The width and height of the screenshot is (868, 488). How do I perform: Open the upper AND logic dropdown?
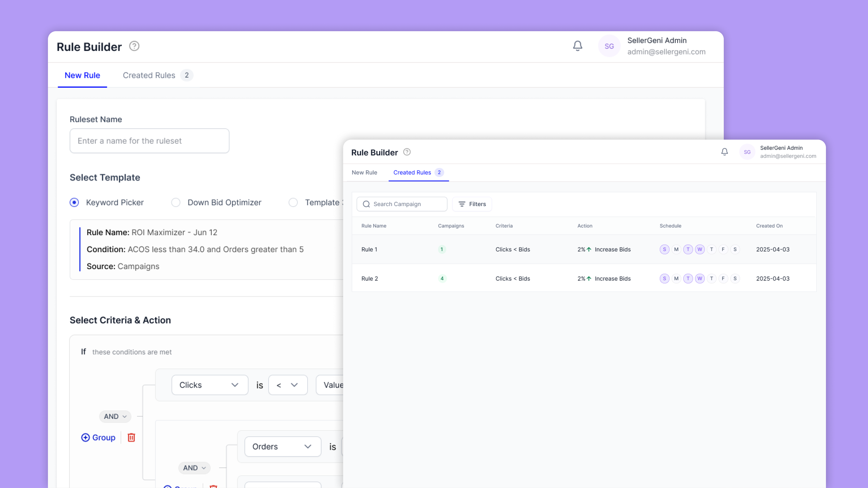tap(115, 417)
